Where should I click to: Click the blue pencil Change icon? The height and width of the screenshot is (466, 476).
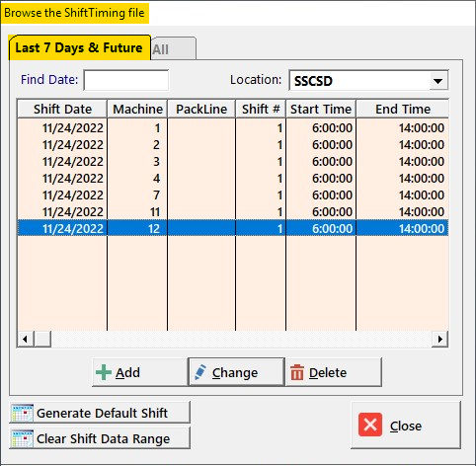click(200, 372)
